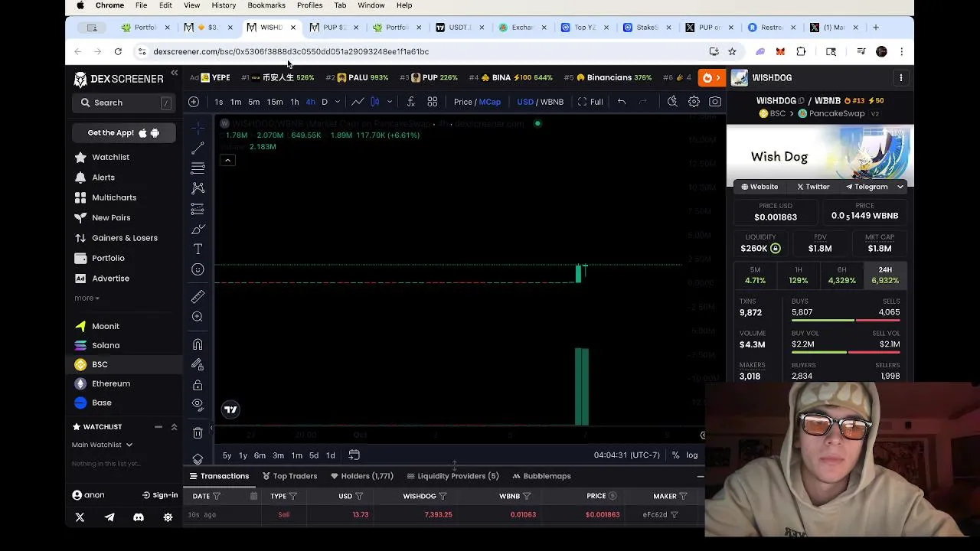Click the sidebar Search field
The height and width of the screenshot is (551, 980).
coord(124,103)
